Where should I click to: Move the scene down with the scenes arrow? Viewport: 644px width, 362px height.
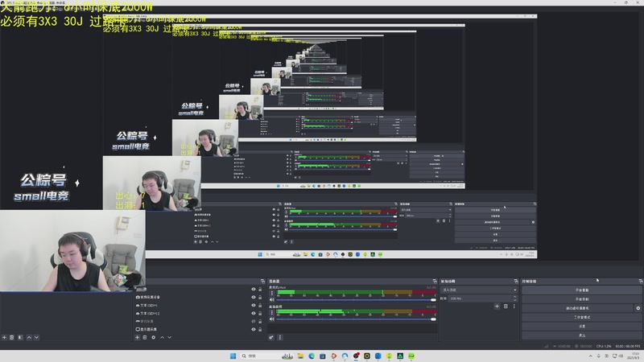(36, 337)
